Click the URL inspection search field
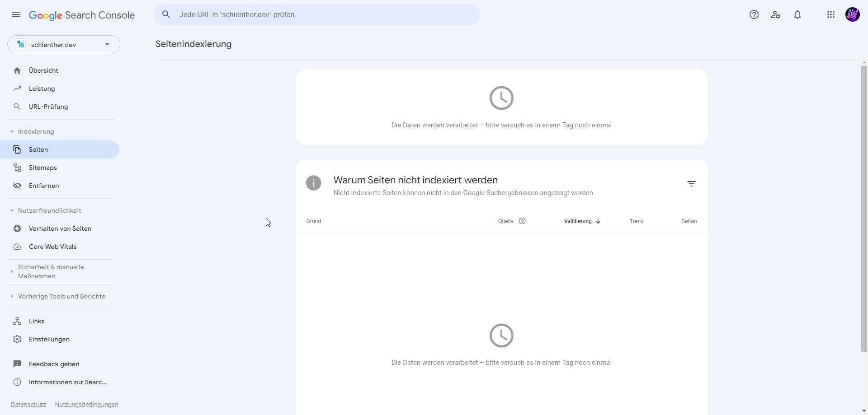The width and height of the screenshot is (868, 415). point(316,14)
